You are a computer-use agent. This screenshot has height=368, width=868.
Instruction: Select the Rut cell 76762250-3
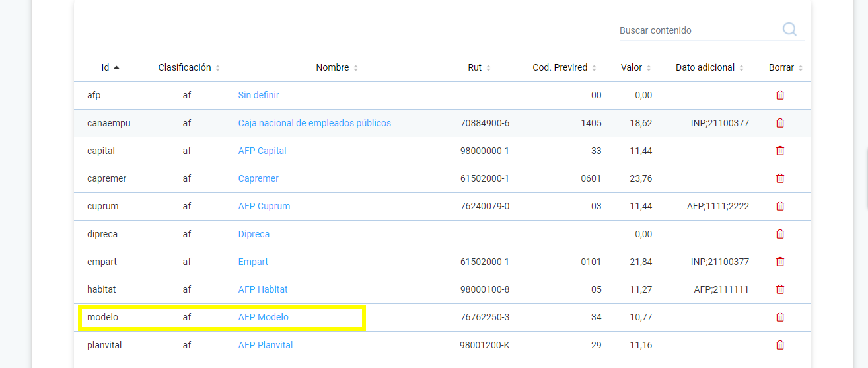(485, 317)
